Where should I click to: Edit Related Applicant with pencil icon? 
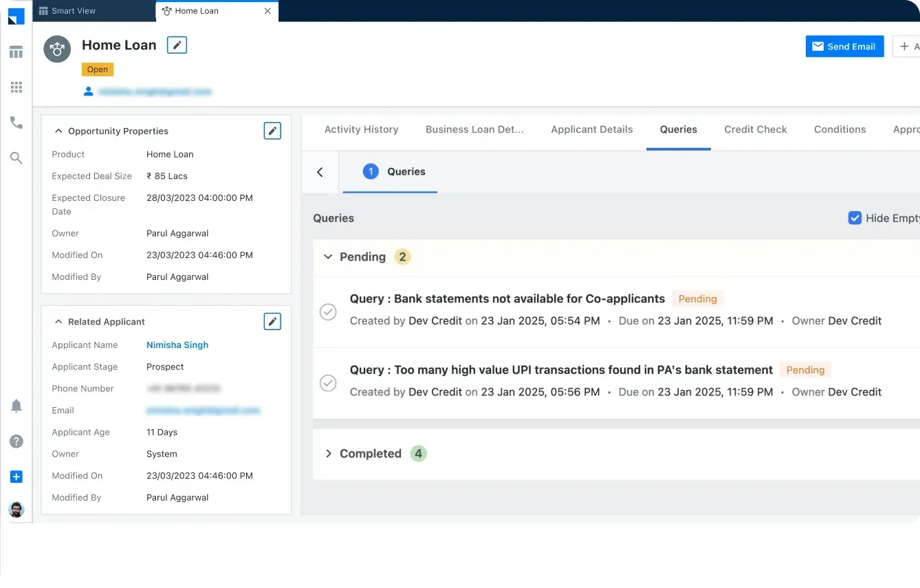(x=272, y=321)
